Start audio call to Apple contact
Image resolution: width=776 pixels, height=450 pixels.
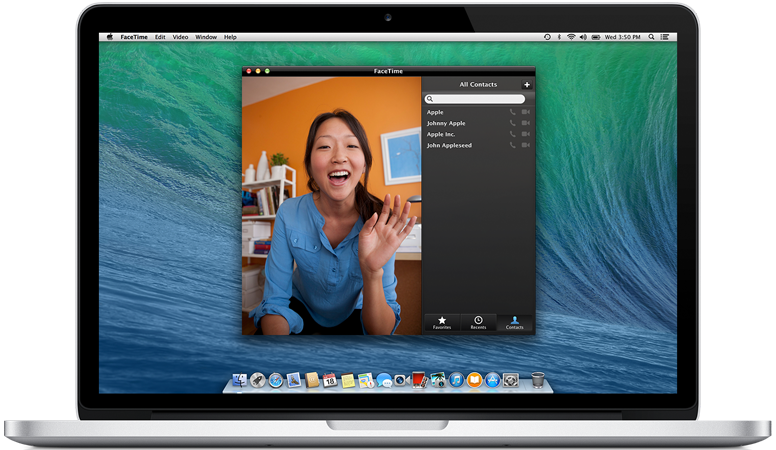click(x=512, y=112)
